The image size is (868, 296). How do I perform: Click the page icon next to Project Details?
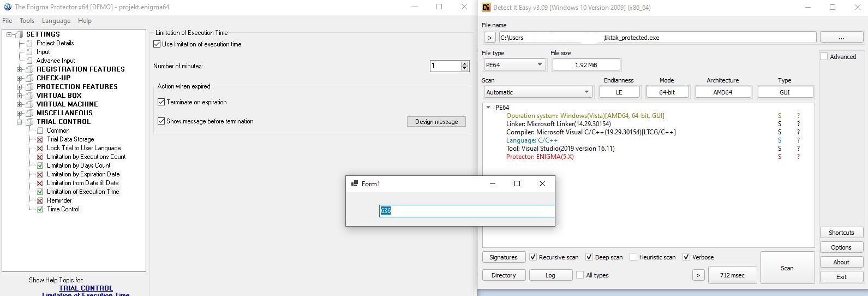pyautogui.click(x=29, y=43)
